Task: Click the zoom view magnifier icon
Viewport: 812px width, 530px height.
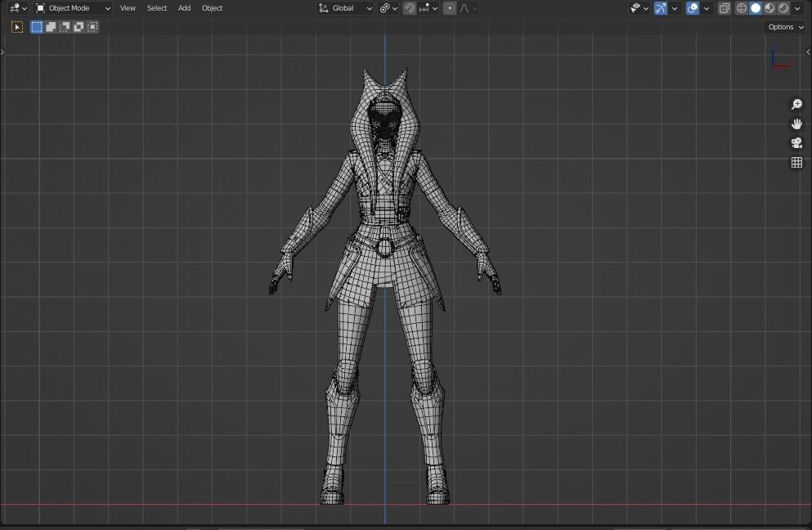Action: 796,105
